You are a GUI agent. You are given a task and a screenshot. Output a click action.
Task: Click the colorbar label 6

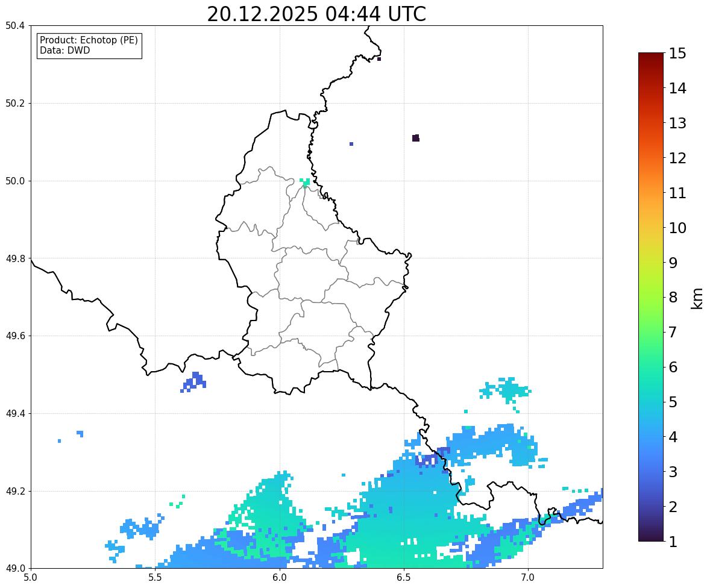673,367
